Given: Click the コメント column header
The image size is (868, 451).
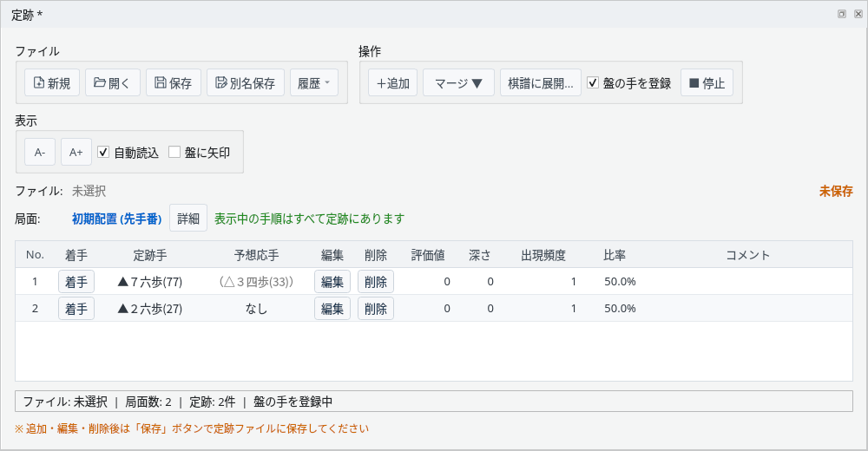Looking at the screenshot, I should (x=747, y=255).
